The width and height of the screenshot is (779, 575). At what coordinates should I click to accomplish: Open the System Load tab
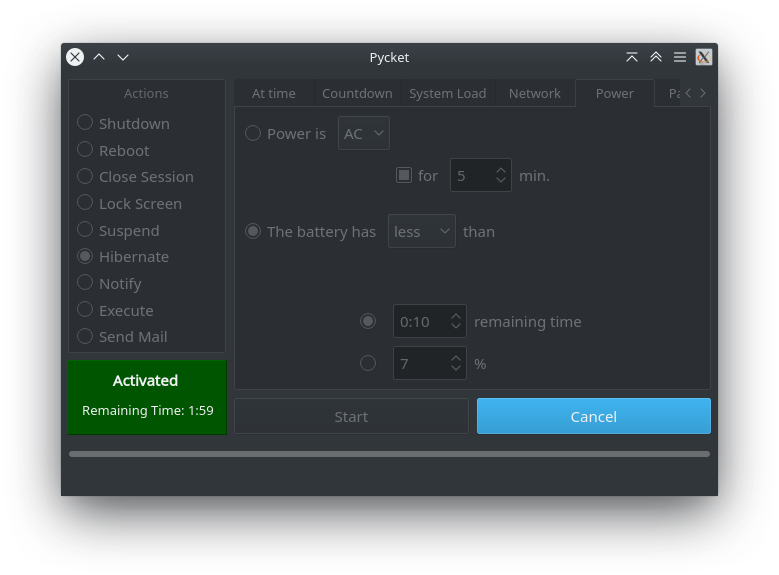point(448,93)
